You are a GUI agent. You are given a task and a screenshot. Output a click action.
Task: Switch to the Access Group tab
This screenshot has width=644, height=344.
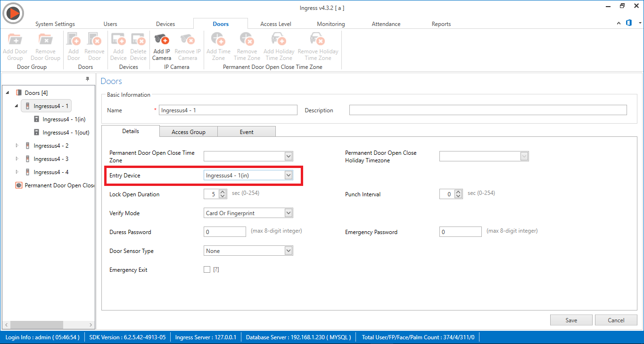coord(189,132)
